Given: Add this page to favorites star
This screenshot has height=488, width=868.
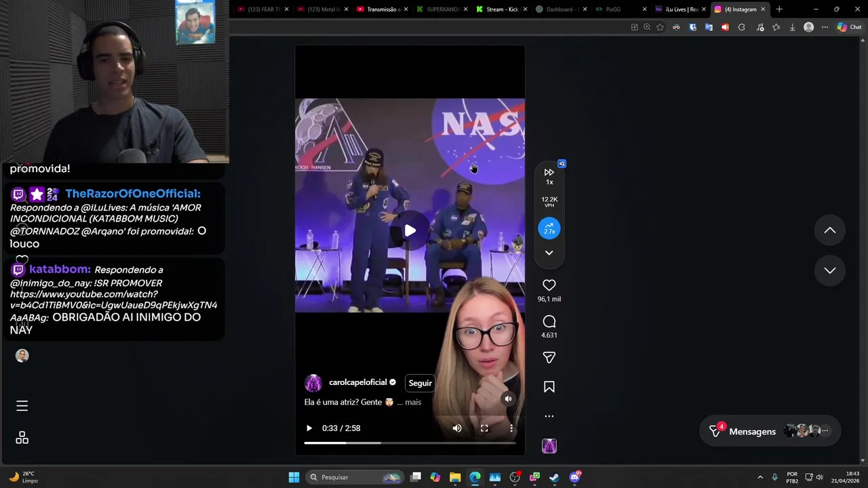Looking at the screenshot, I should pyautogui.click(x=660, y=27).
